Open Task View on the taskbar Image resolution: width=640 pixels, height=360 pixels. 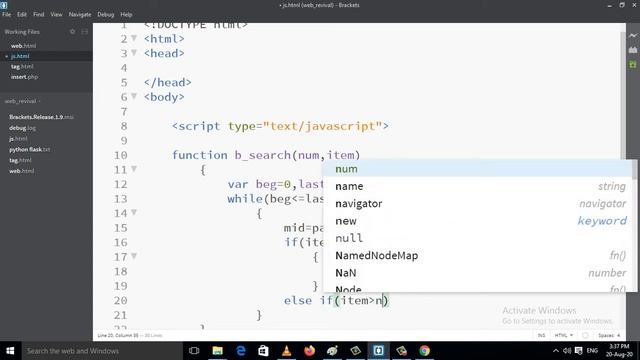click(194, 351)
